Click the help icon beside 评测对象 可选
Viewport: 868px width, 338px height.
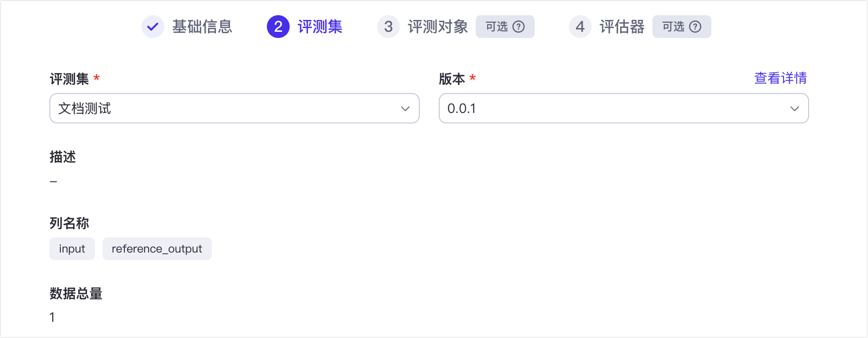coord(519,27)
